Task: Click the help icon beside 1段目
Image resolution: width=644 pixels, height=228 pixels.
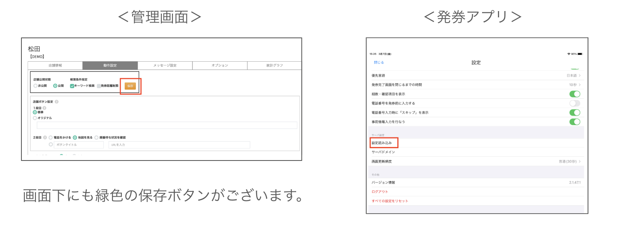Action: [x=44, y=108]
